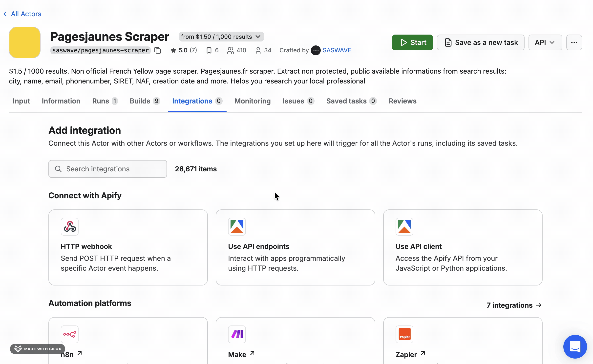The image size is (593, 364).
Task: Go back to All Actors
Action: pyautogui.click(x=22, y=14)
